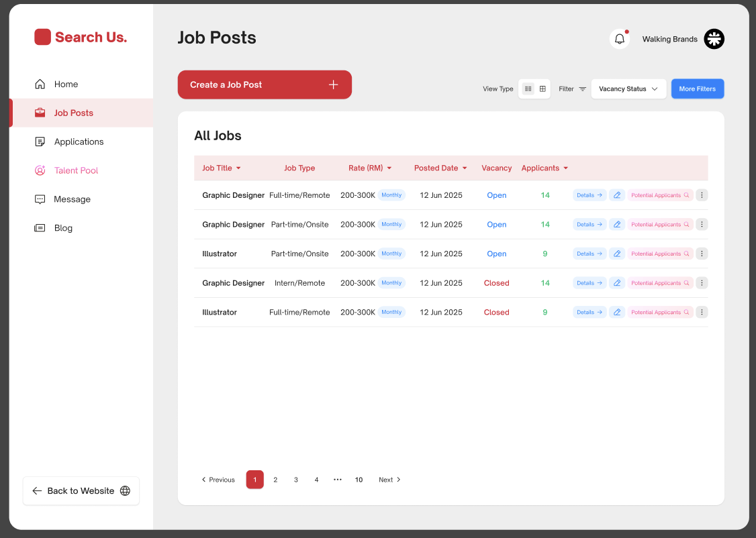The height and width of the screenshot is (538, 756).
Task: Switch to grid view type
Action: click(x=542, y=89)
